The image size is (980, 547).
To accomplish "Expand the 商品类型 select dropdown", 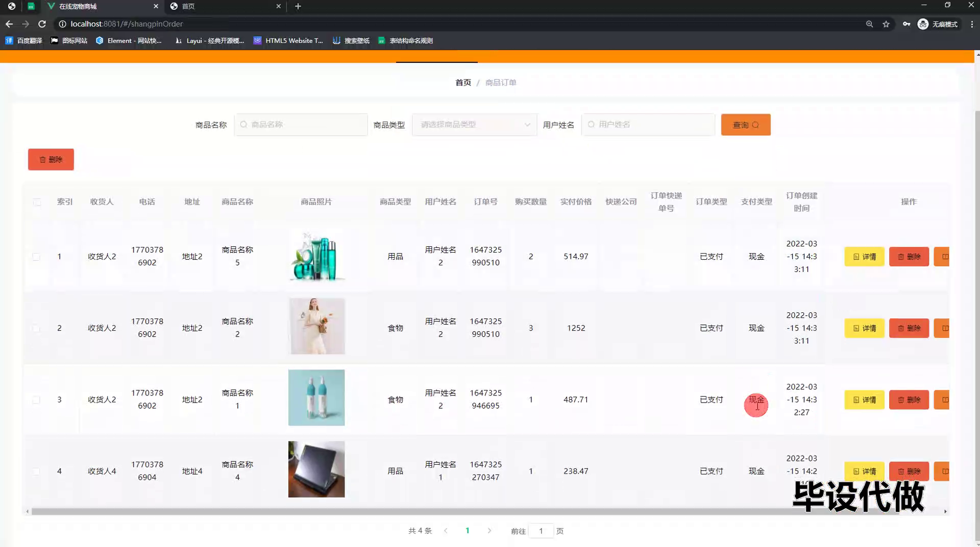I will [x=474, y=125].
